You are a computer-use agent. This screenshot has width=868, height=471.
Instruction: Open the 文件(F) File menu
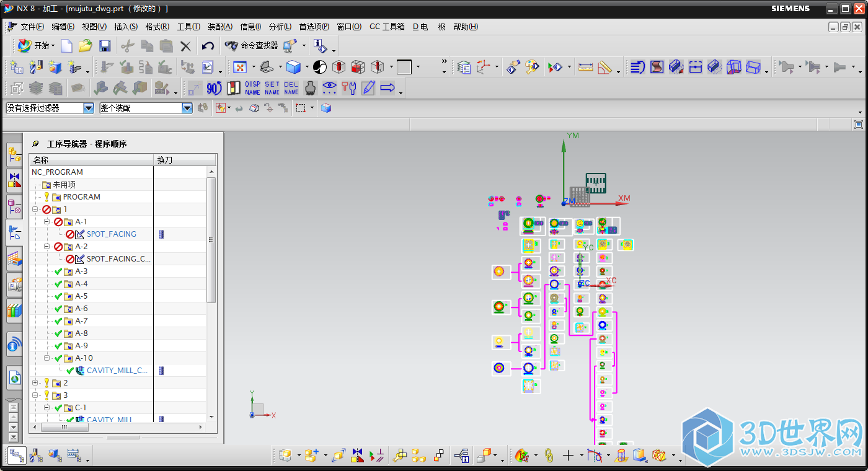32,27
